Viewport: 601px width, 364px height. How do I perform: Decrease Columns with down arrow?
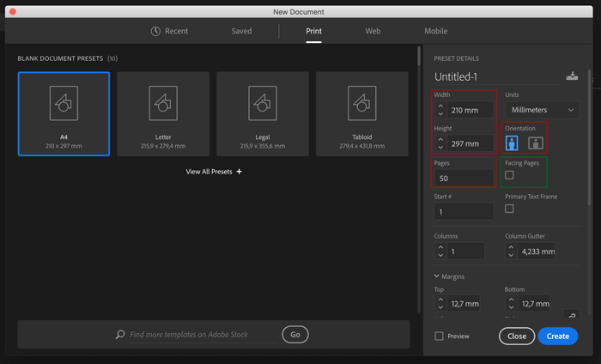440,256
